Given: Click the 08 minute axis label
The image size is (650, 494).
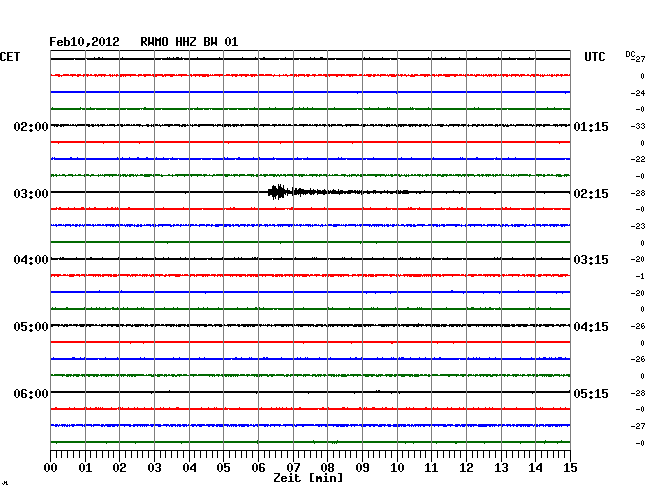Looking at the screenshot, I should tap(327, 468).
